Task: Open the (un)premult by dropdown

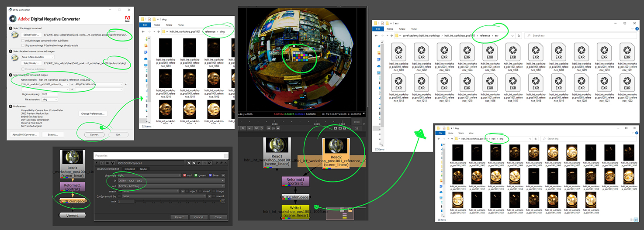Action: [163, 196]
